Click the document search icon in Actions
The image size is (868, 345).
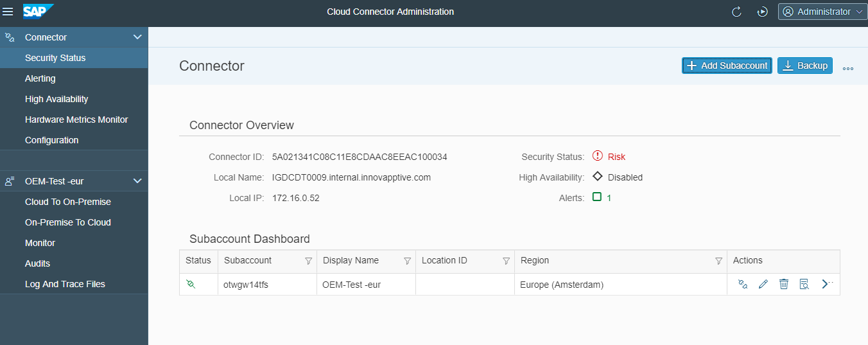point(804,284)
